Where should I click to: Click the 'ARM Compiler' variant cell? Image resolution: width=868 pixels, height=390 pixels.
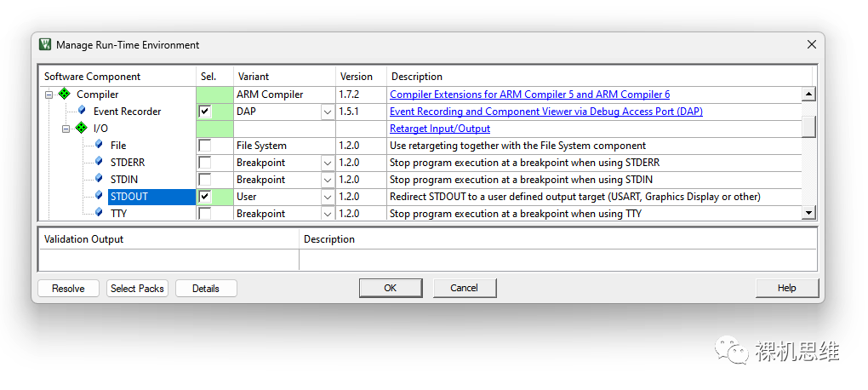(x=284, y=95)
